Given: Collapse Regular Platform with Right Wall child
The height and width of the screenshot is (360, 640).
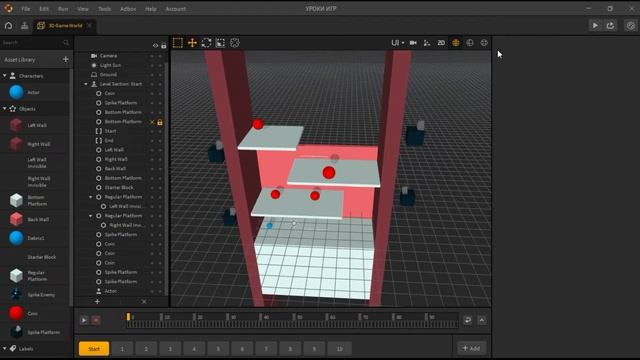Looking at the screenshot, I should (91, 216).
